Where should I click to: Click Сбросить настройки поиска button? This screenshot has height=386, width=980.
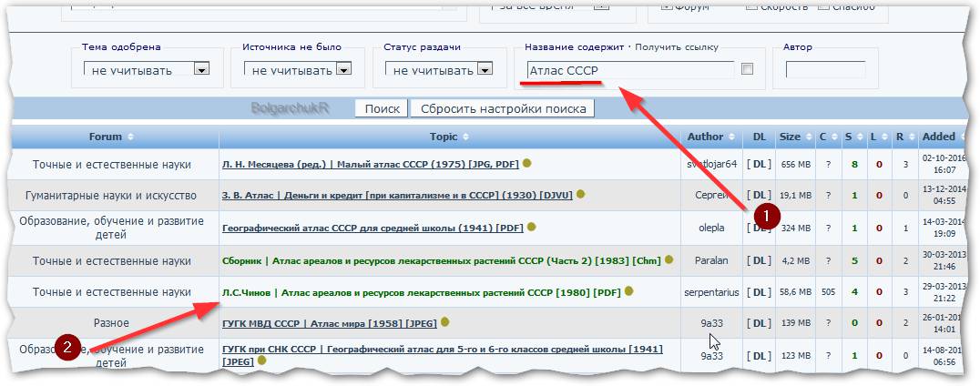(503, 108)
